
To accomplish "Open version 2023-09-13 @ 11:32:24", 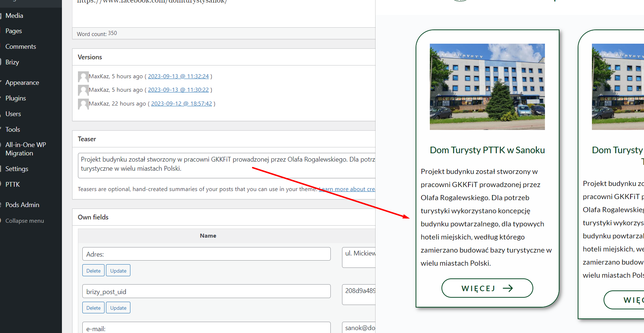I will point(178,76).
